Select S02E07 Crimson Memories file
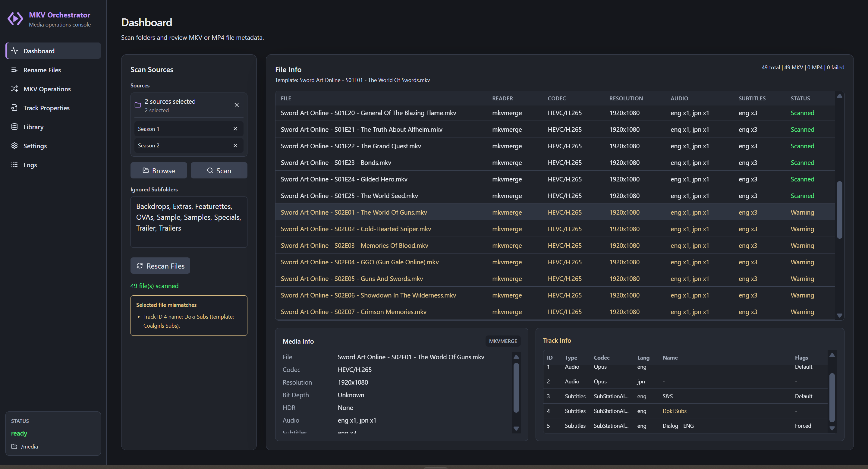Image resolution: width=868 pixels, height=469 pixels. pyautogui.click(x=555, y=312)
